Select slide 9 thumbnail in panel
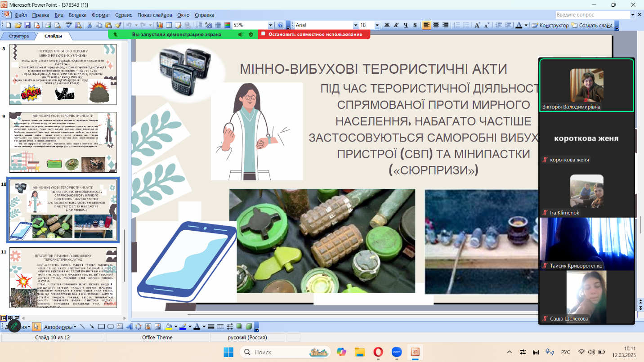This screenshot has width=644, height=362. pyautogui.click(x=63, y=142)
